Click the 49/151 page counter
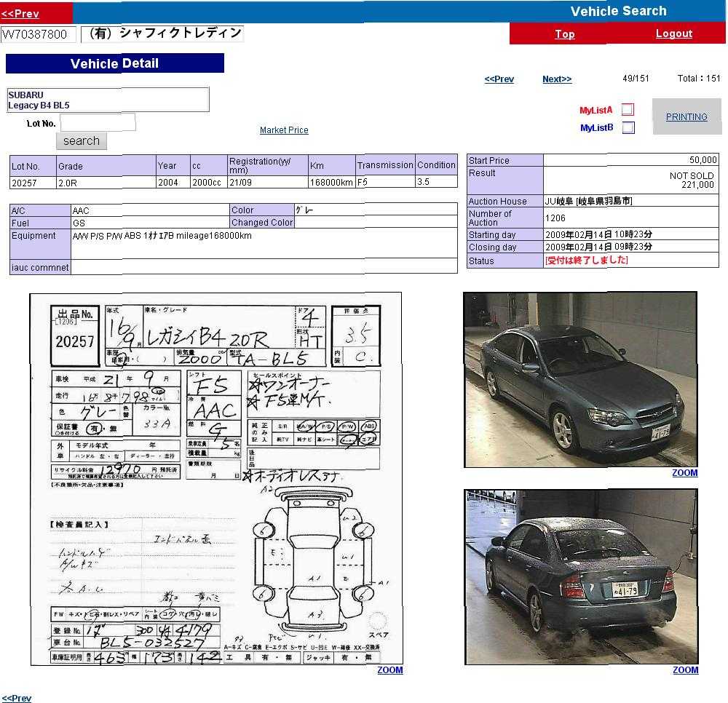The image size is (728, 703). pyautogui.click(x=636, y=79)
